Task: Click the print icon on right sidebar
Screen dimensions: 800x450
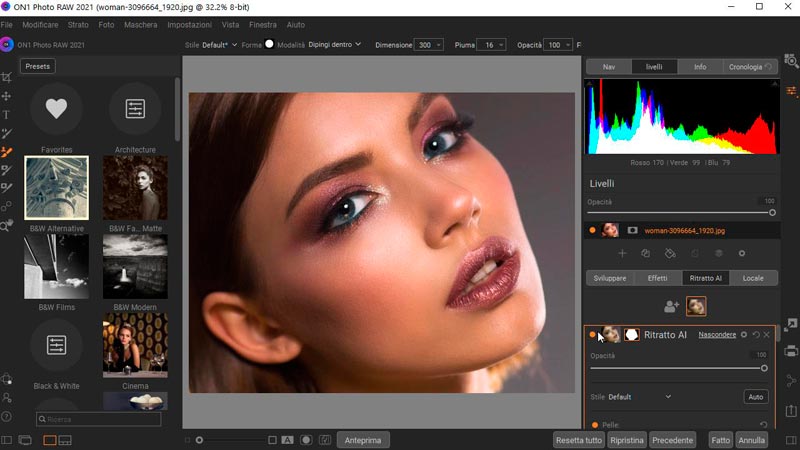Action: 791,351
